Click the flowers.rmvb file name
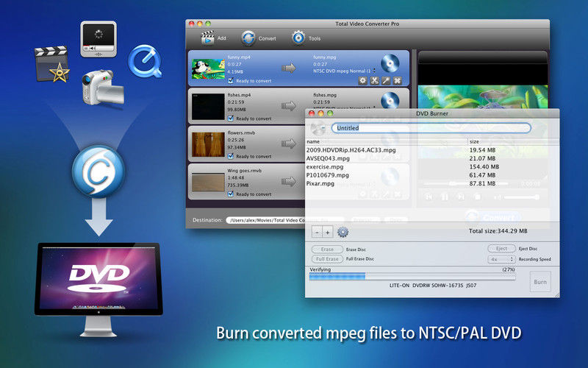The width and height of the screenshot is (588, 368). pyautogui.click(x=241, y=133)
